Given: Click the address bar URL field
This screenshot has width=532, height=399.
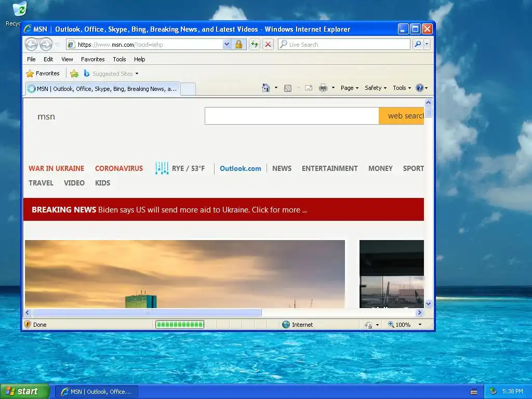Looking at the screenshot, I should [x=149, y=45].
